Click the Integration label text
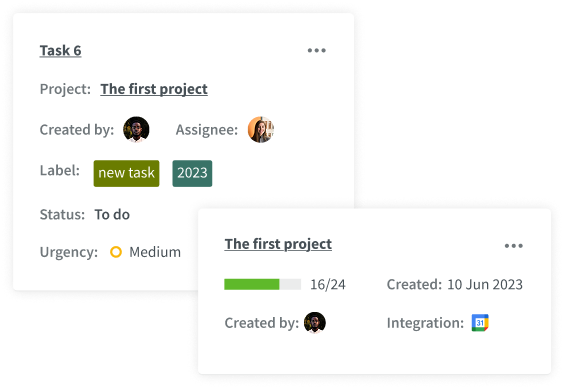 coord(425,323)
